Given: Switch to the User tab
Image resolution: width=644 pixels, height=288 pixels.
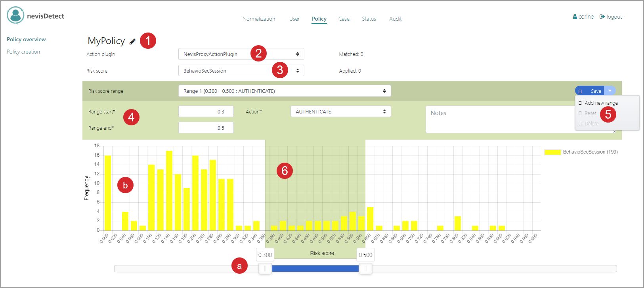Looking at the screenshot, I should point(294,19).
